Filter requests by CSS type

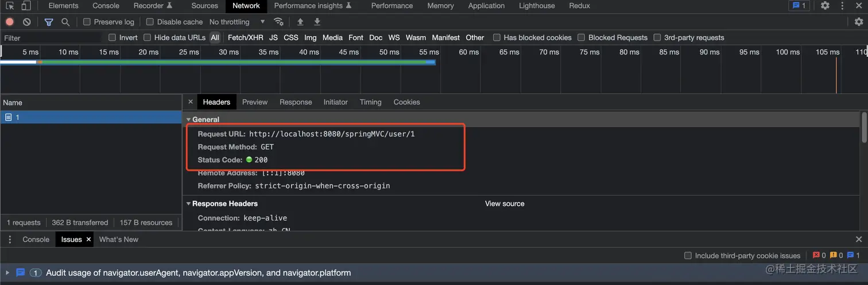point(291,37)
